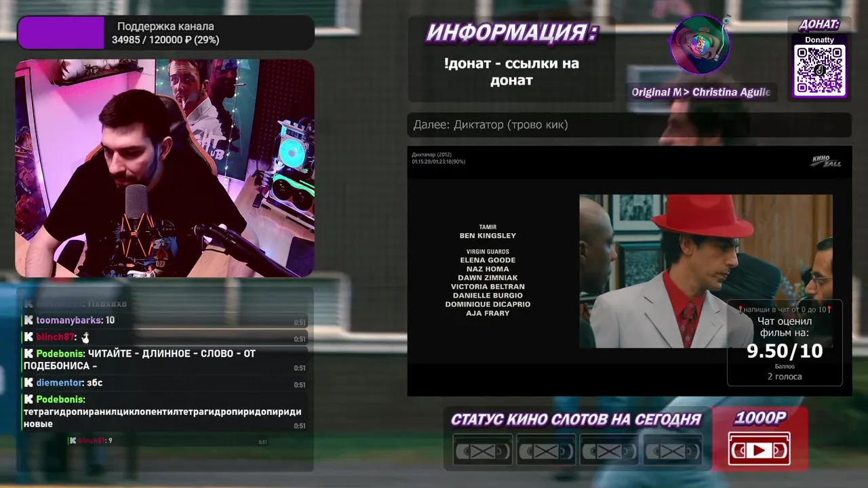The width and height of the screenshot is (868, 488).
Task: Click the DANIELLE BURGIO credit
Action: (x=488, y=296)
